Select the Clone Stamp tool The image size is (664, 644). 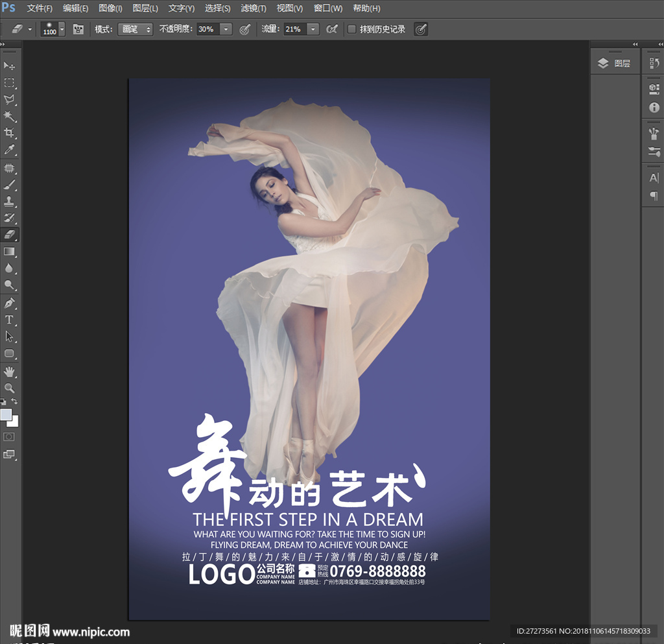coord(9,202)
